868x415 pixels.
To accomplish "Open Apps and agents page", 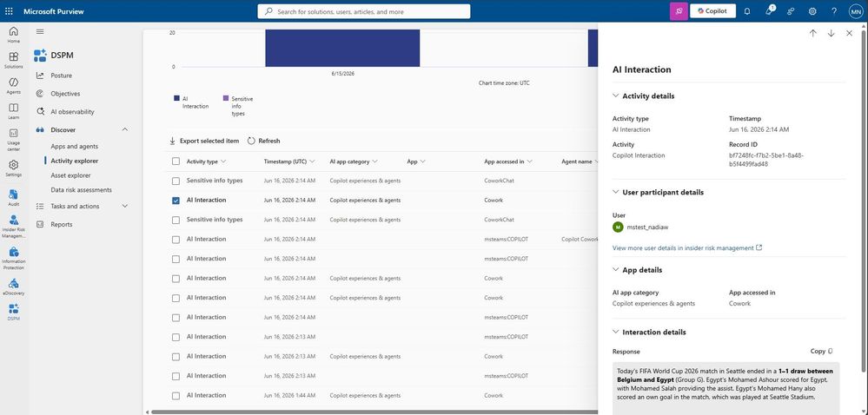I will tap(74, 146).
